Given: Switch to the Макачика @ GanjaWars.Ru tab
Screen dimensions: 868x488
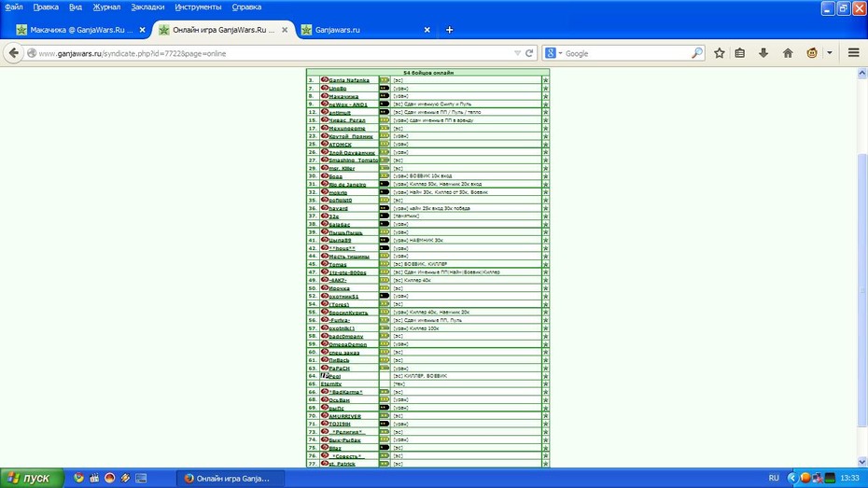Looking at the screenshot, I should click(80, 30).
